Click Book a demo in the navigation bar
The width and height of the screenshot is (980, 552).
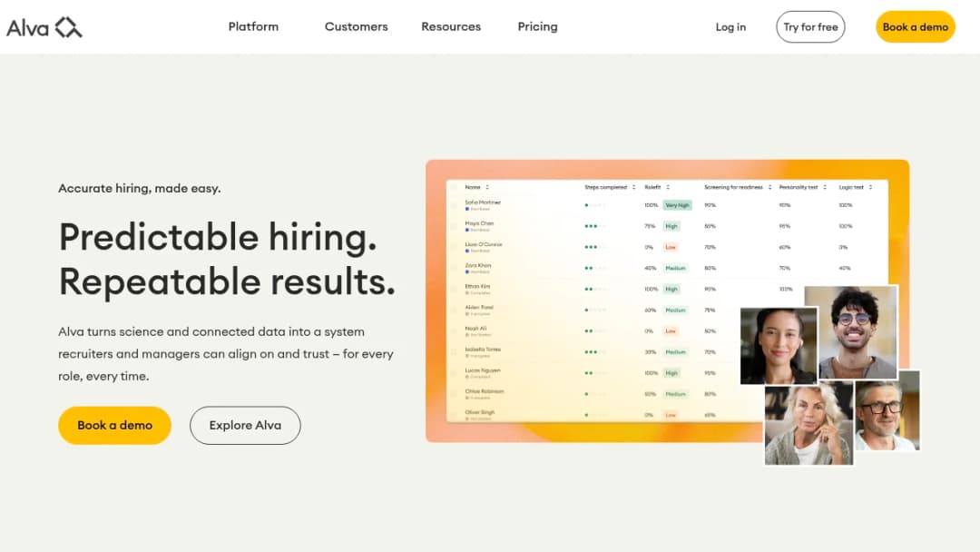click(916, 27)
